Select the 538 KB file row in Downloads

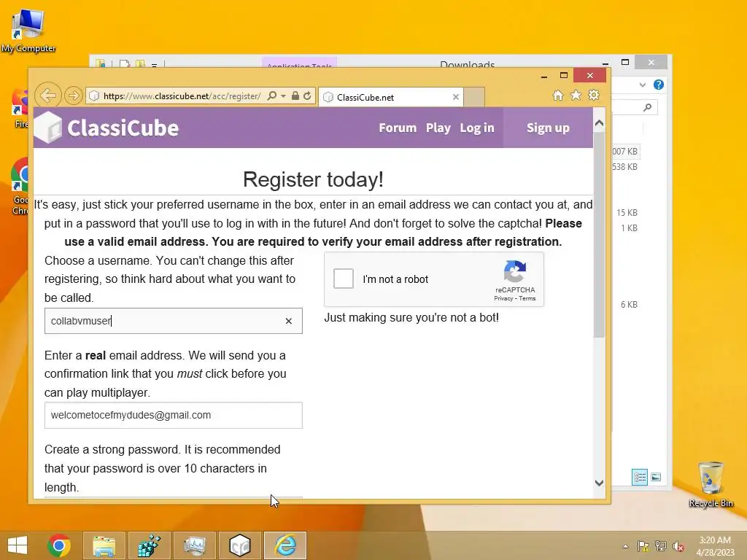click(x=625, y=167)
